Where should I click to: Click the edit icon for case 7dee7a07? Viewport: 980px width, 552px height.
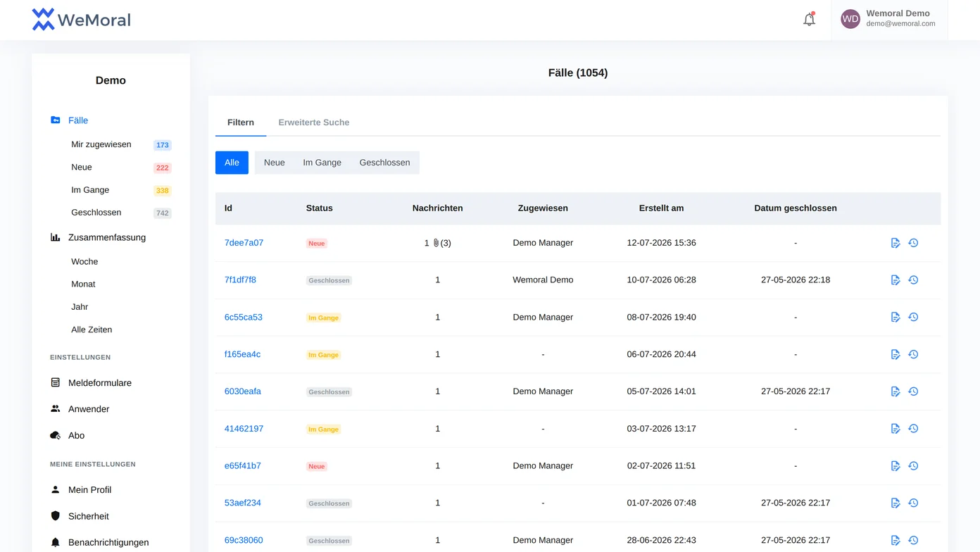click(x=896, y=243)
